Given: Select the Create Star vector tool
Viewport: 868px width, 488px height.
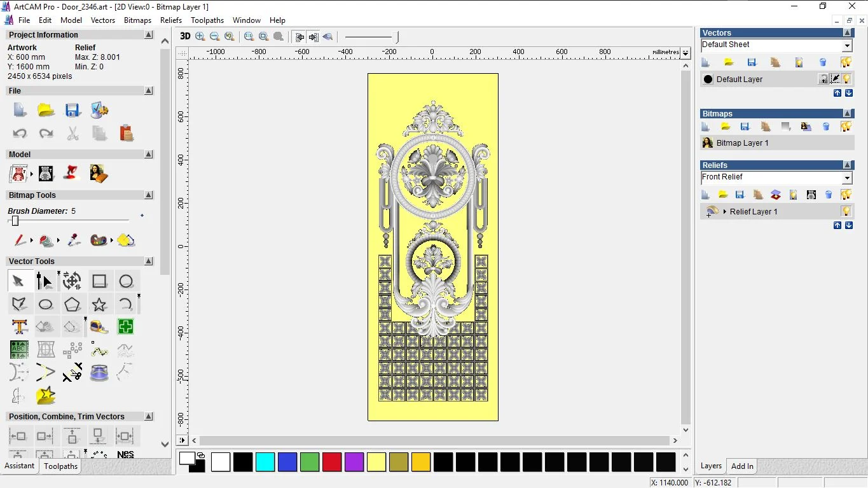Looking at the screenshot, I should pyautogui.click(x=99, y=304).
